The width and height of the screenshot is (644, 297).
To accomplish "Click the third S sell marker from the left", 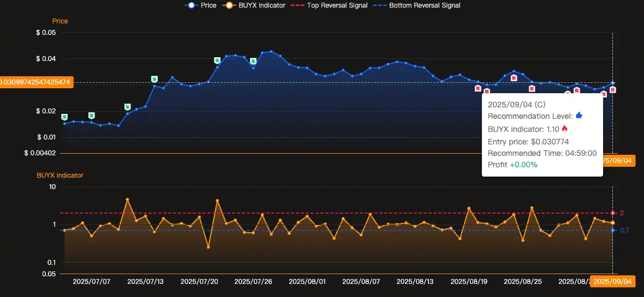I will 127,107.
